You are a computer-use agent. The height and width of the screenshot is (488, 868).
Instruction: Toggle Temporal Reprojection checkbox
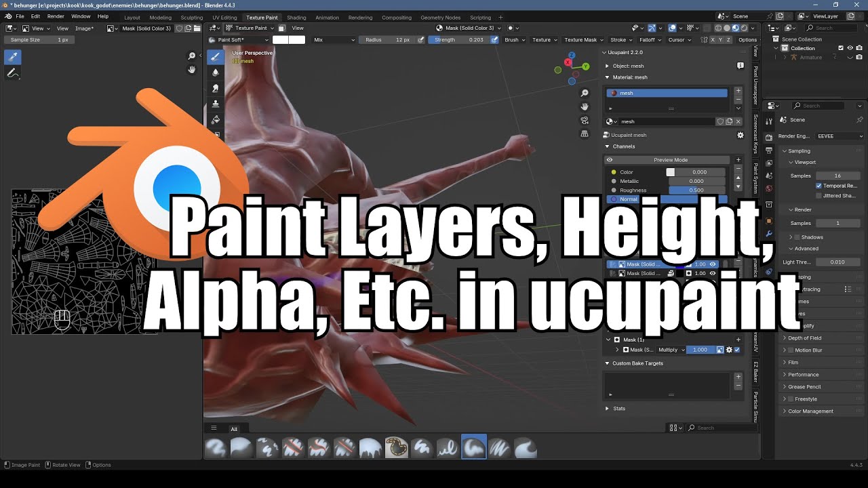pos(818,186)
